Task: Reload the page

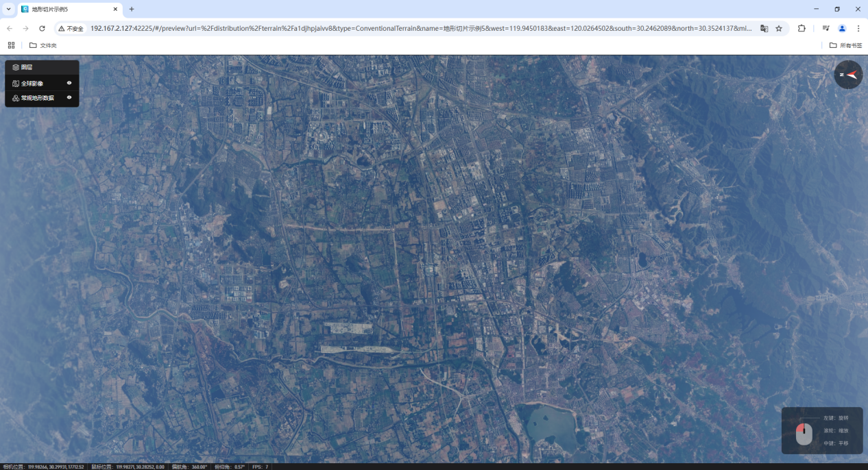Action: (42, 29)
